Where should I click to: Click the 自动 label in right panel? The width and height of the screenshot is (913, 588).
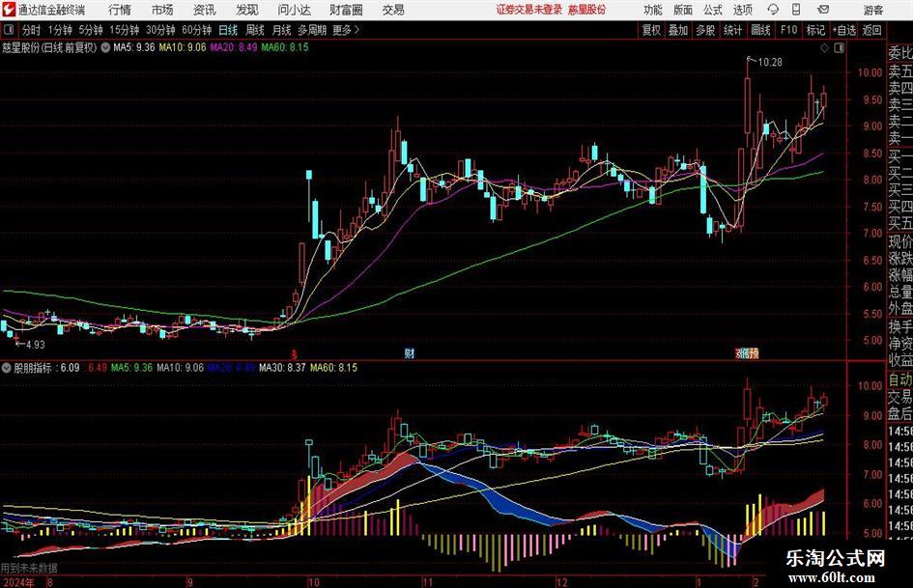pos(899,379)
